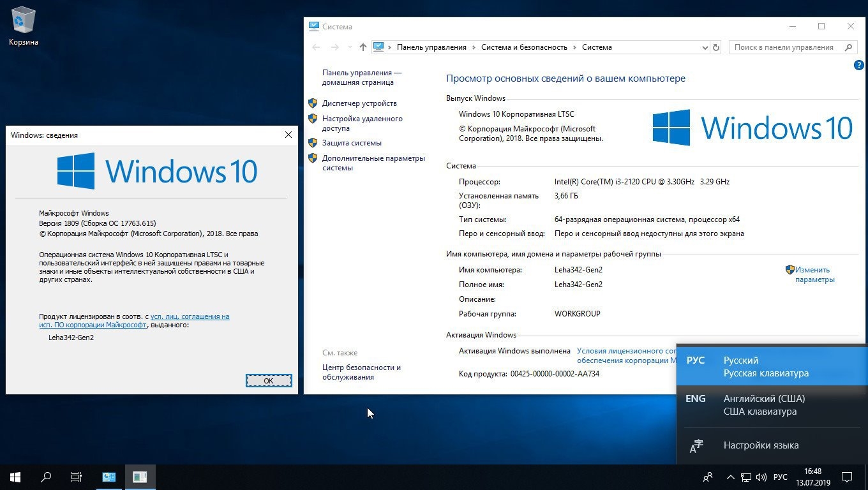The height and width of the screenshot is (490, 868).
Task: Open Изменить параметры link
Action: [814, 274]
